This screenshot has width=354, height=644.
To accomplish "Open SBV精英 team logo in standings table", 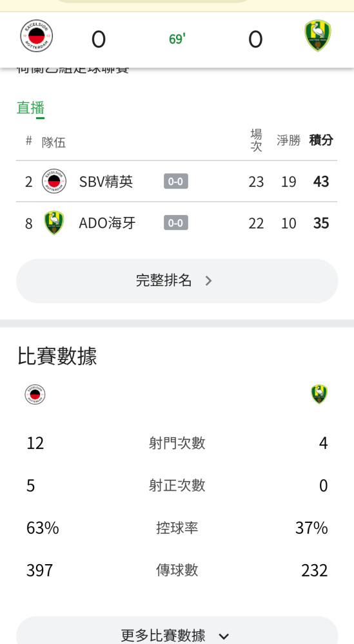I will (54, 181).
